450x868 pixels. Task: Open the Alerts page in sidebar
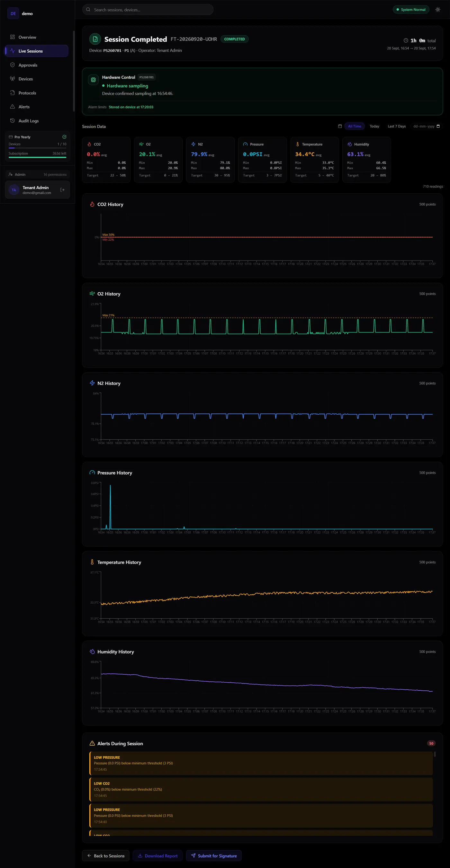[x=37, y=107]
